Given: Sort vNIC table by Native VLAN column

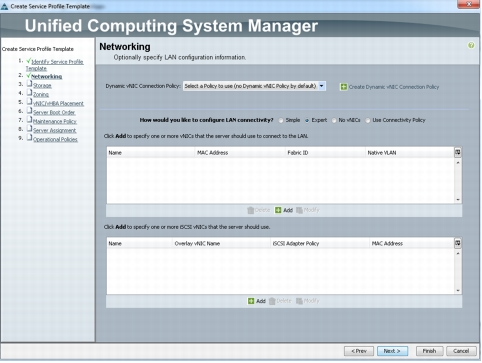Looking at the screenshot, I should [410, 153].
